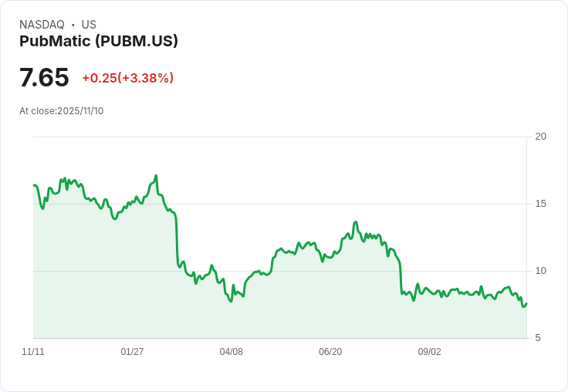
Task: Click the At close 2025/11/10 text
Action: pyautogui.click(x=61, y=111)
